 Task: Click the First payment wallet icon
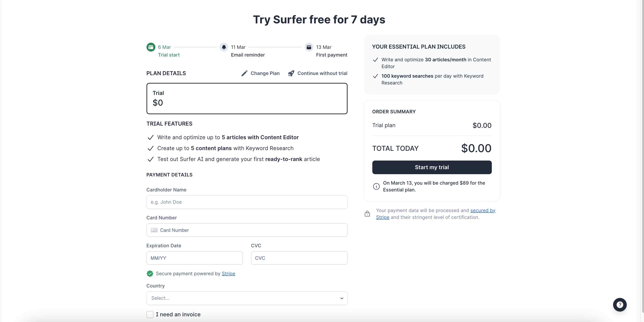[x=309, y=47]
